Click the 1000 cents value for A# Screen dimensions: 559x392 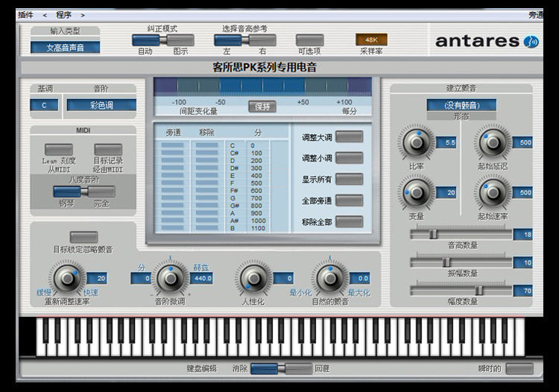[258, 221]
